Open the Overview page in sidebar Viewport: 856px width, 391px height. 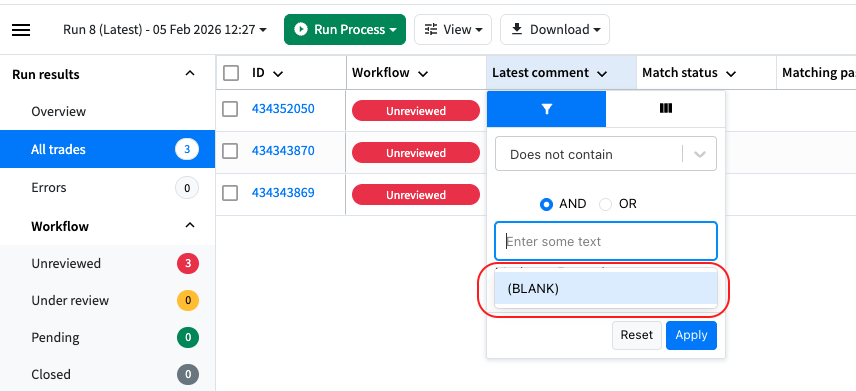click(x=58, y=111)
